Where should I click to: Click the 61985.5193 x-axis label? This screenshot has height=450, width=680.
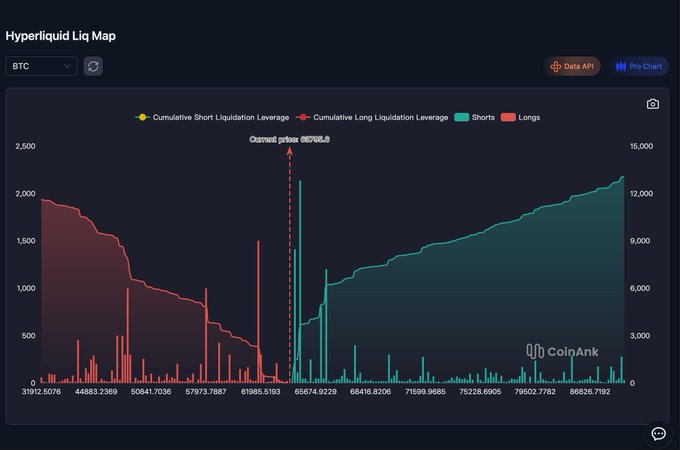pyautogui.click(x=261, y=391)
